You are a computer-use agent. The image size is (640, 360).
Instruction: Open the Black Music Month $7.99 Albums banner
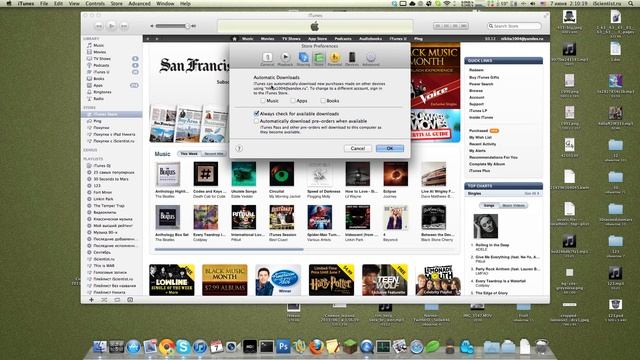(x=224, y=280)
